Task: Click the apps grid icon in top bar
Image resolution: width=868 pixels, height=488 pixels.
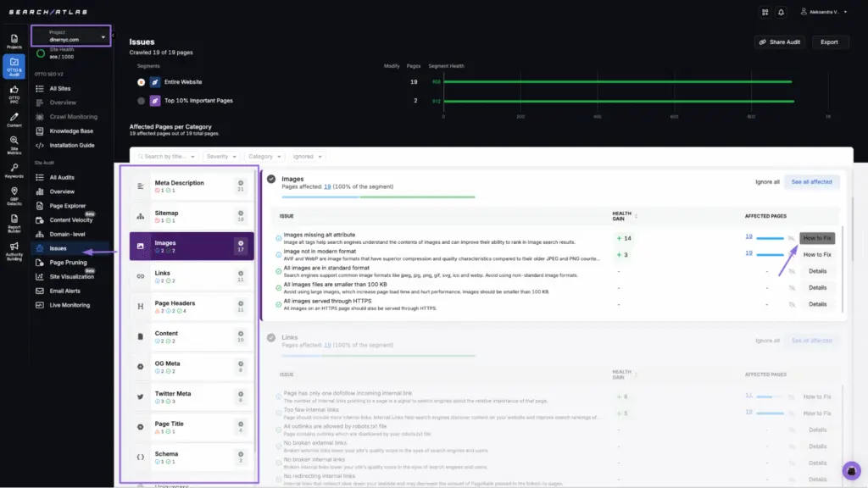Action: tap(765, 12)
